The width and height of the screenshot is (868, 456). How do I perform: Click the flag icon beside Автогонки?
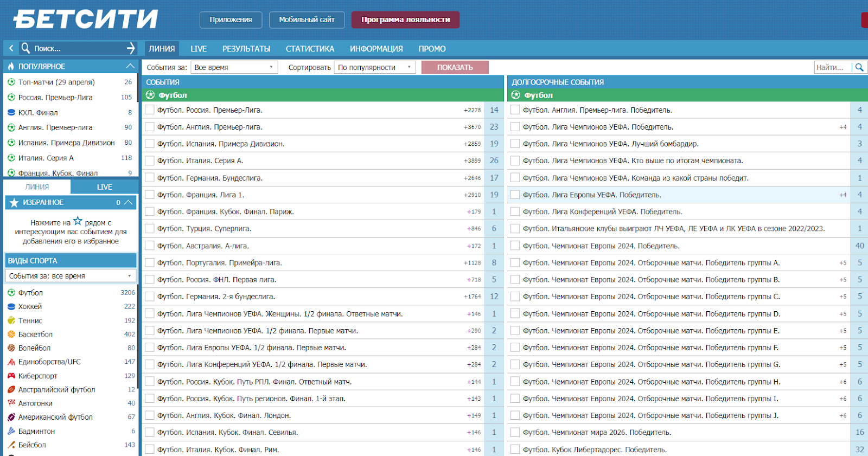point(11,403)
